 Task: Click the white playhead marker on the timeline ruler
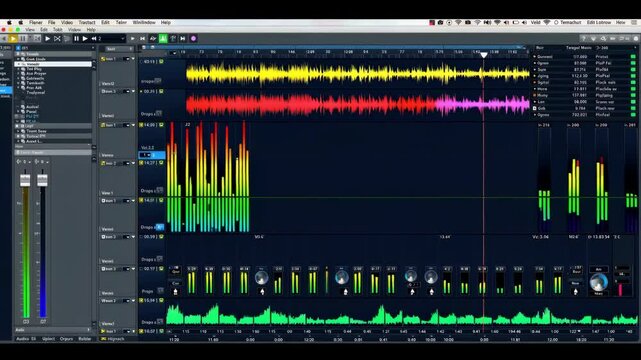coord(484,55)
